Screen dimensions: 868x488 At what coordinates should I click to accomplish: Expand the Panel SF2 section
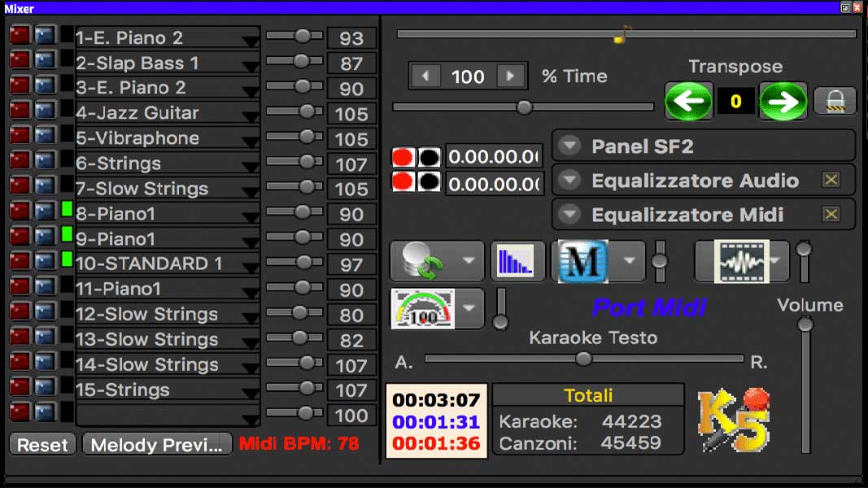(568, 146)
